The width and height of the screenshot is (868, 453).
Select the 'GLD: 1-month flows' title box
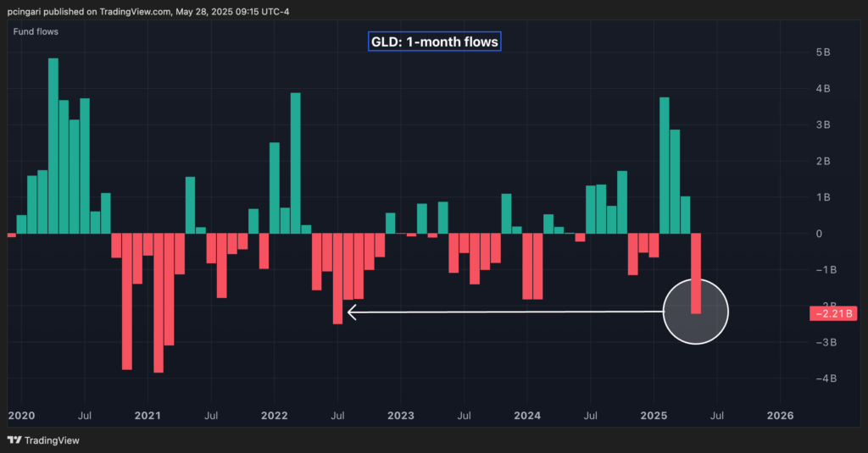tap(435, 41)
